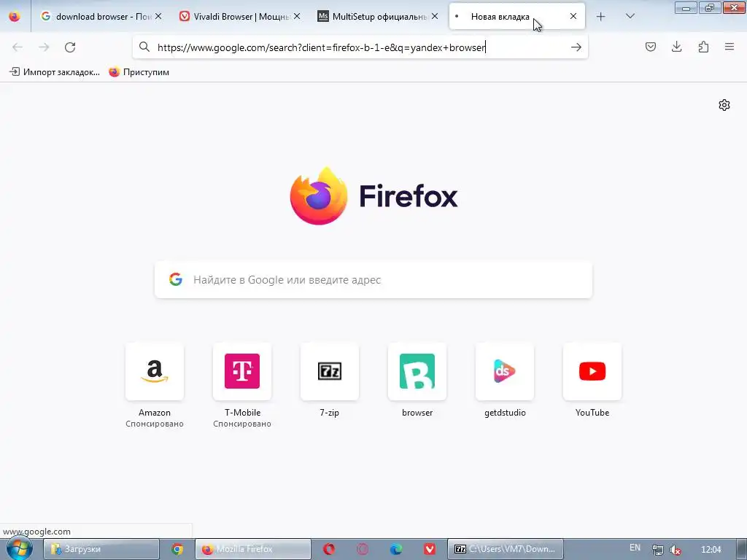The height and width of the screenshot is (560, 747).
Task: Switch to the Vivaldi Browser tab
Action: pyautogui.click(x=240, y=16)
